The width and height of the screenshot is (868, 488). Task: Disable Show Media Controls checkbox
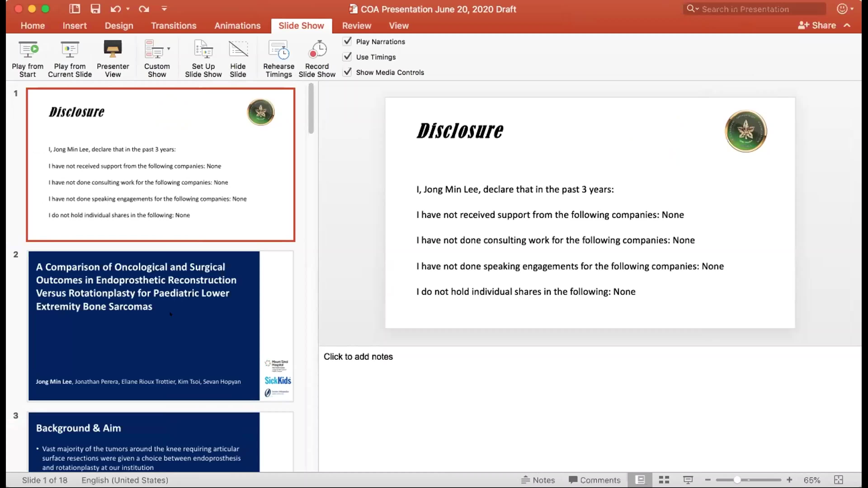point(347,72)
